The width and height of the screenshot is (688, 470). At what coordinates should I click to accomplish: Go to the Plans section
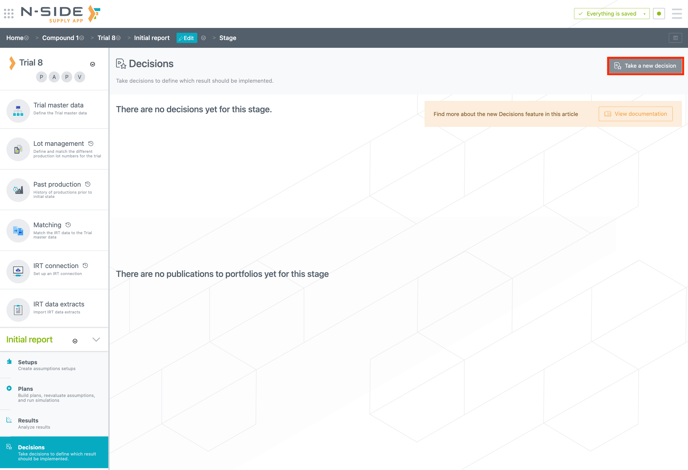tap(25, 389)
